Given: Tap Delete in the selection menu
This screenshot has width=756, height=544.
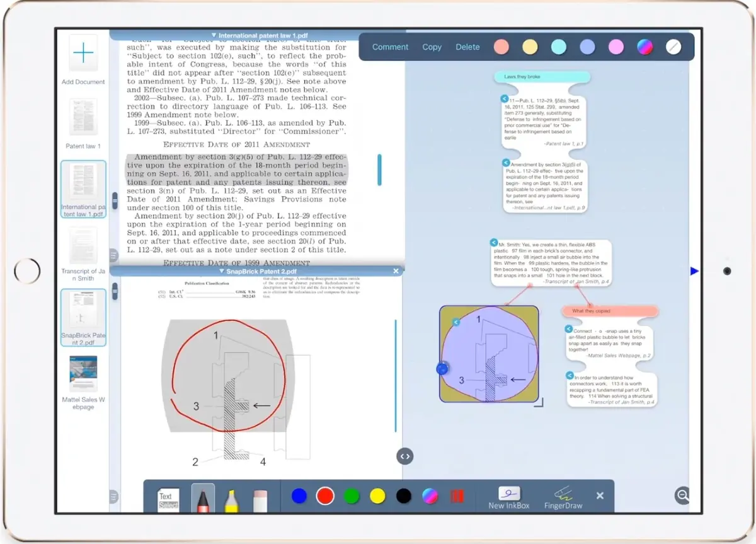Looking at the screenshot, I should [467, 47].
